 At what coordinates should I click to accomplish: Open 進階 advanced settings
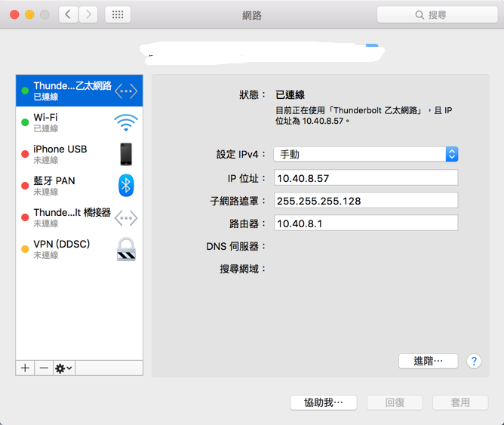[428, 361]
